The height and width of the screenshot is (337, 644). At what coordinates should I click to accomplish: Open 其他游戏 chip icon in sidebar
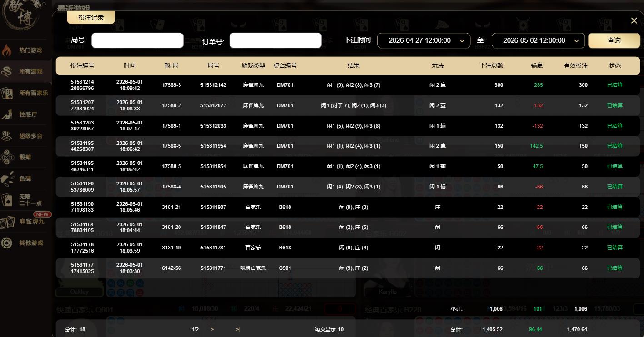[x=7, y=243]
